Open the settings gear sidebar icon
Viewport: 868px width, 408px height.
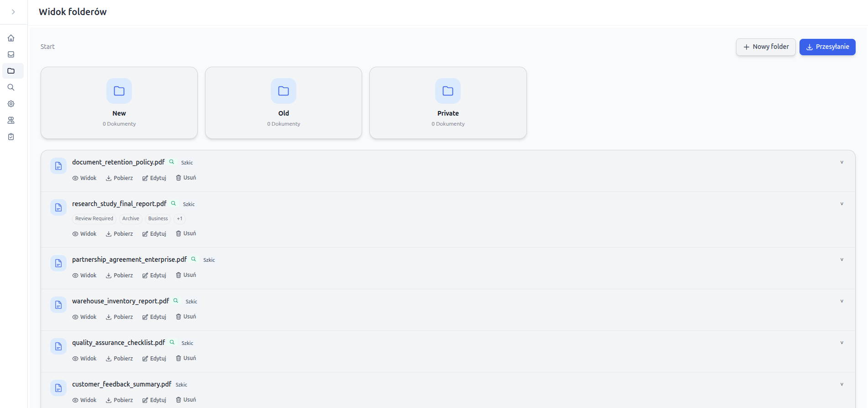coord(11,104)
